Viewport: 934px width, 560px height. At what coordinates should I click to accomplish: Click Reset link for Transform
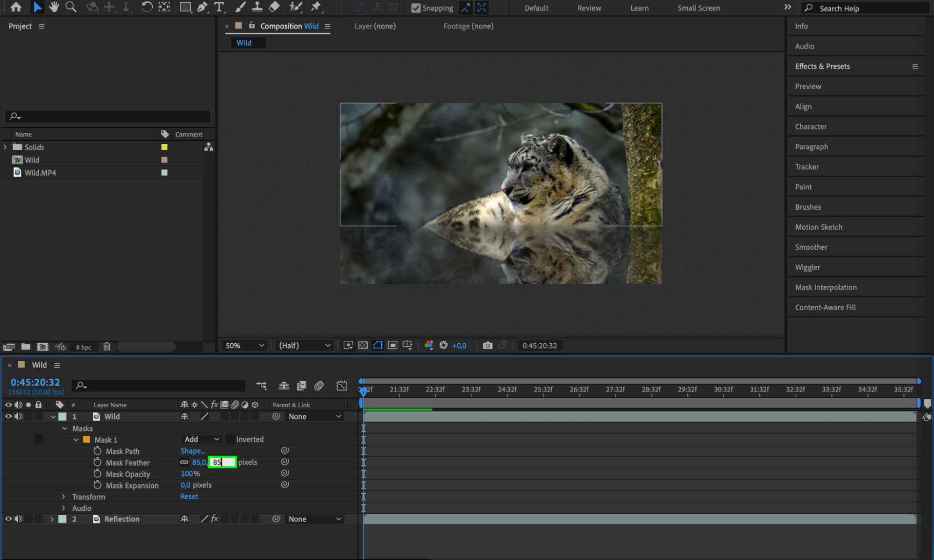click(189, 496)
